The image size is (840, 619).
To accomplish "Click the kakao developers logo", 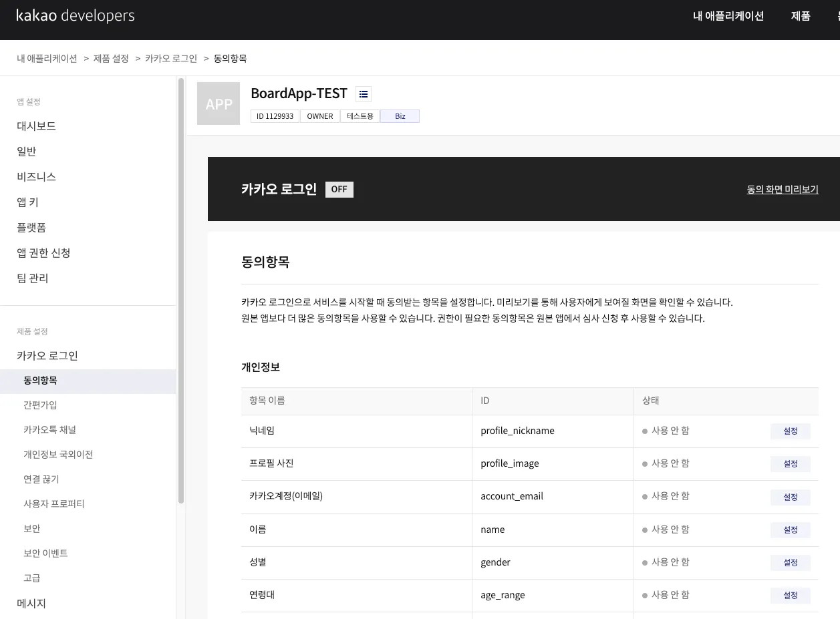I will click(x=76, y=15).
